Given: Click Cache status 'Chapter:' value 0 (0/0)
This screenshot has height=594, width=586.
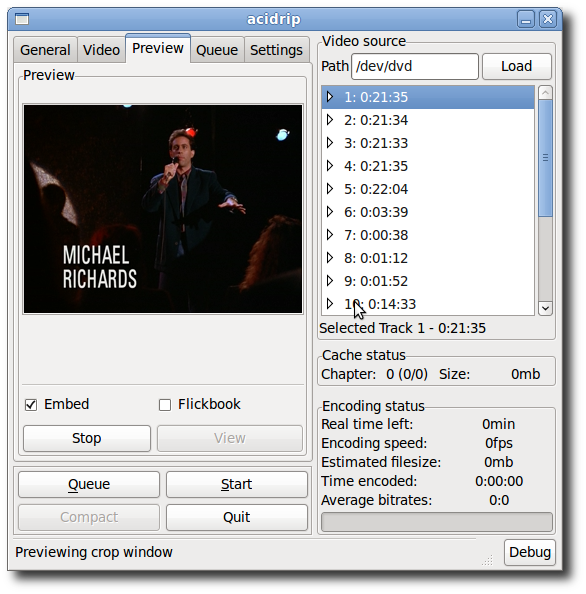Looking at the screenshot, I should tap(407, 374).
